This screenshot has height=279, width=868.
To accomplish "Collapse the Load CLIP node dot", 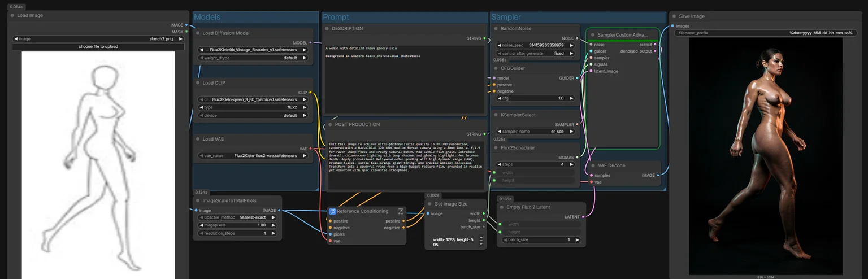I will pyautogui.click(x=198, y=83).
